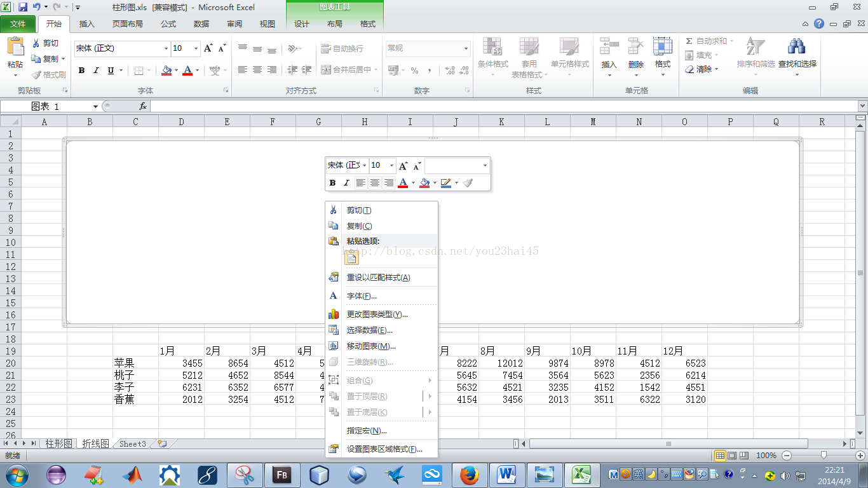Screen dimensions: 868x488
Task: Switch to the 设计 (Design) chart tools tab
Action: coord(302,24)
